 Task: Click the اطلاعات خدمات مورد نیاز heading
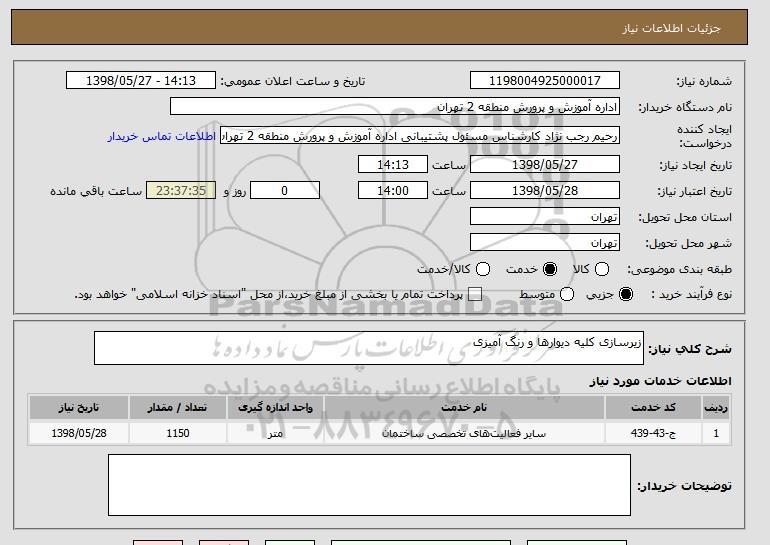pos(660,381)
